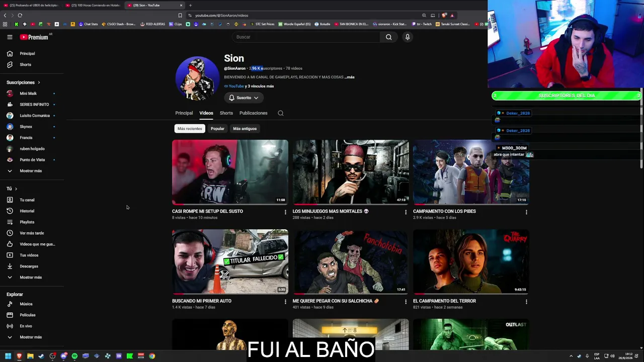
Task: Expand the Tú section header
Action: (12, 189)
